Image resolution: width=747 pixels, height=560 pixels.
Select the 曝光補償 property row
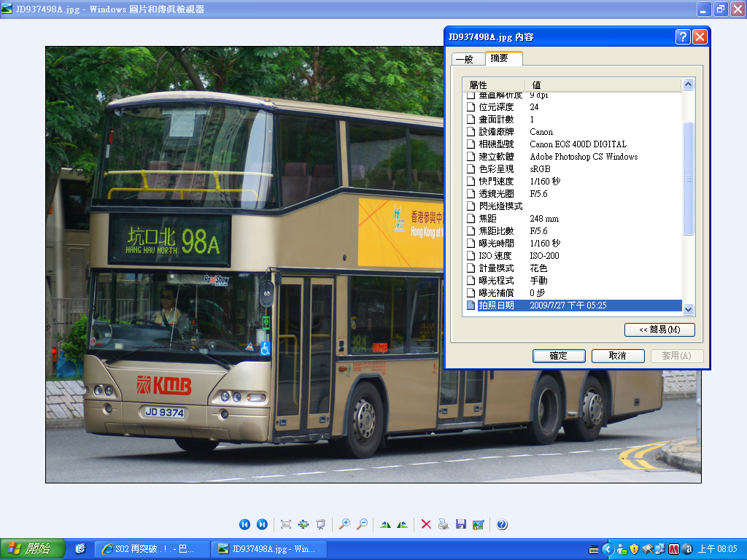point(573,293)
